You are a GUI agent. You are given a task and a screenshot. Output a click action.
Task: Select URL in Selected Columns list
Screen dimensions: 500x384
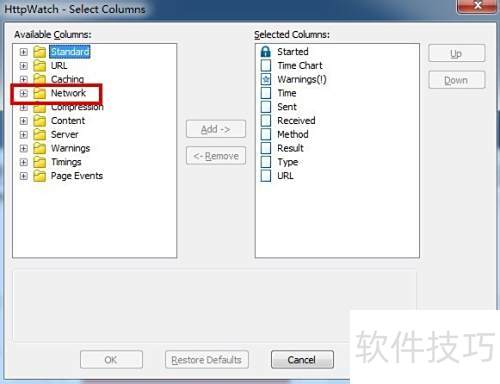[x=285, y=176]
